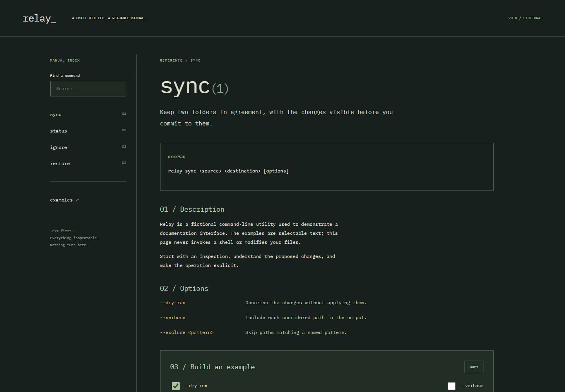Click the --dry-run option name in Options
The image size is (565, 392).
tap(173, 303)
